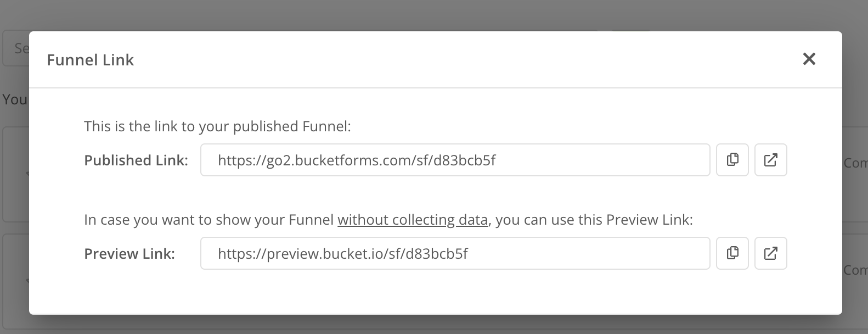Click the dimmed search box behind dialog
This screenshot has width=868, height=334.
pos(15,48)
